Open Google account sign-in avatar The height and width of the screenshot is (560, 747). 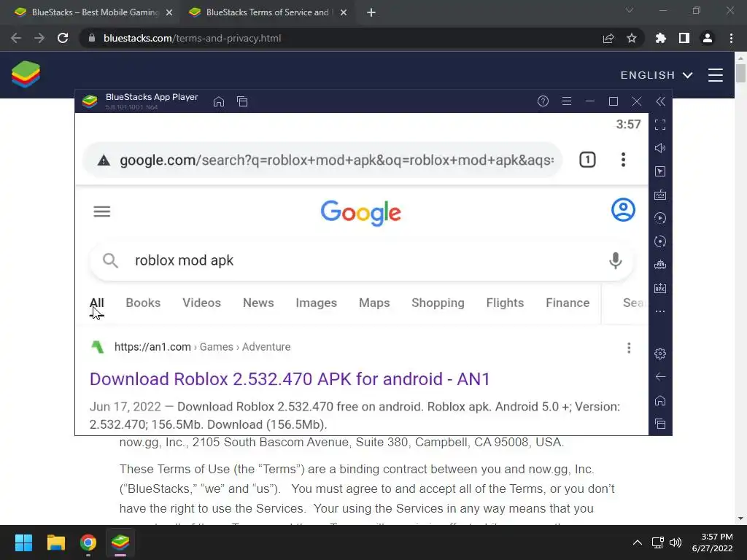[623, 210]
